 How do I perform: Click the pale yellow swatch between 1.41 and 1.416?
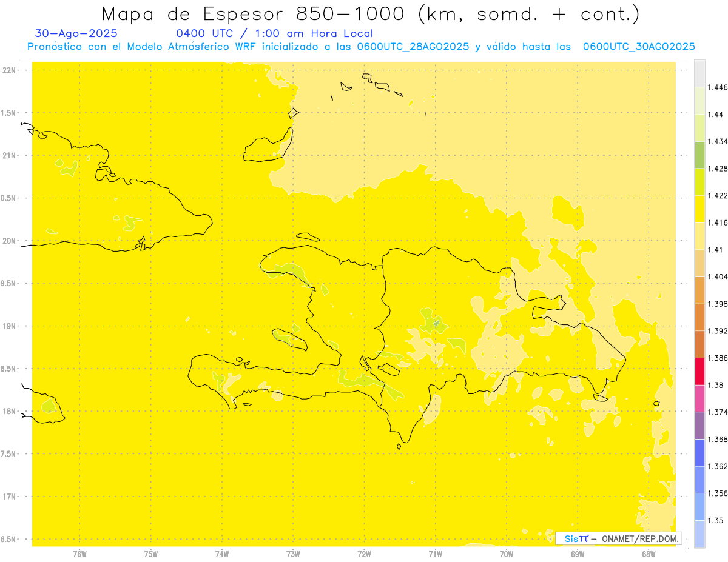tap(699, 236)
